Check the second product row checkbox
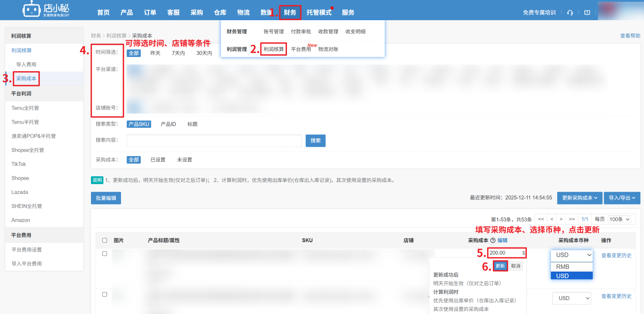This screenshot has width=644, height=314. tap(105, 294)
